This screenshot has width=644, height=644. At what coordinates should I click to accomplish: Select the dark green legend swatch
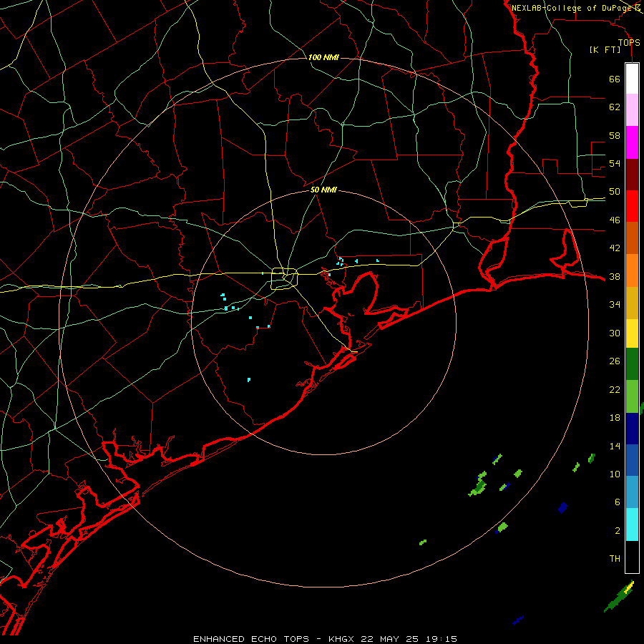pyautogui.click(x=632, y=364)
